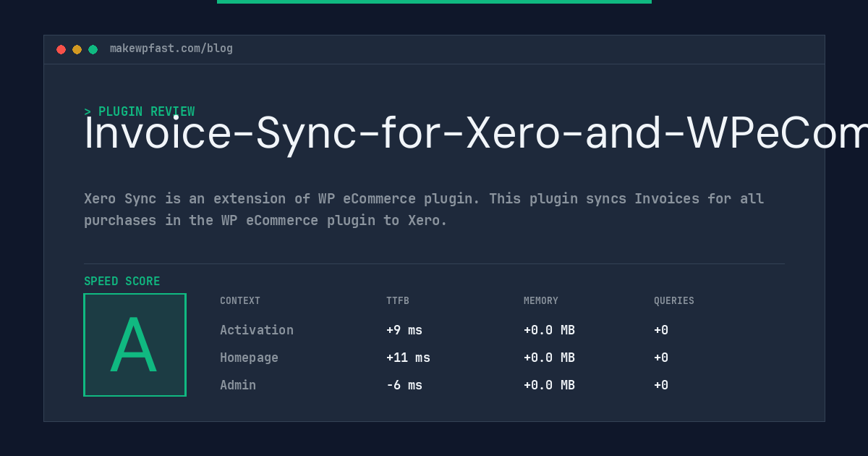Click the Invoice-Sync-for-Xero plugin title
Image resolution: width=868 pixels, height=456 pixels.
click(x=476, y=133)
